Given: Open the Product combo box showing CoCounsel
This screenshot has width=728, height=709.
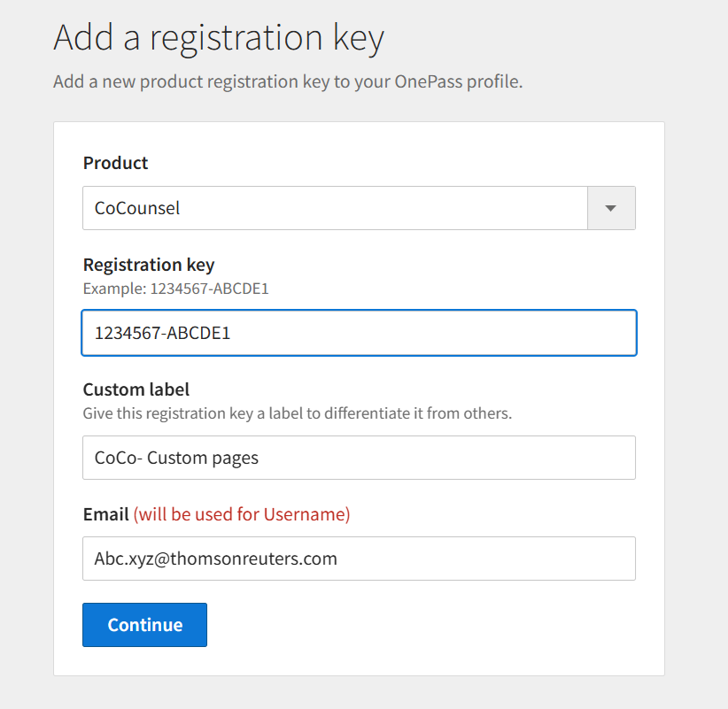Looking at the screenshot, I should click(335, 208).
